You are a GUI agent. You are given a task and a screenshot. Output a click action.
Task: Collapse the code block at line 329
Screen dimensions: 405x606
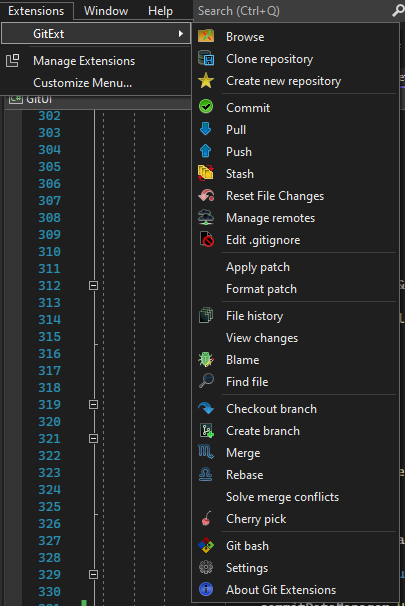[x=94, y=575]
